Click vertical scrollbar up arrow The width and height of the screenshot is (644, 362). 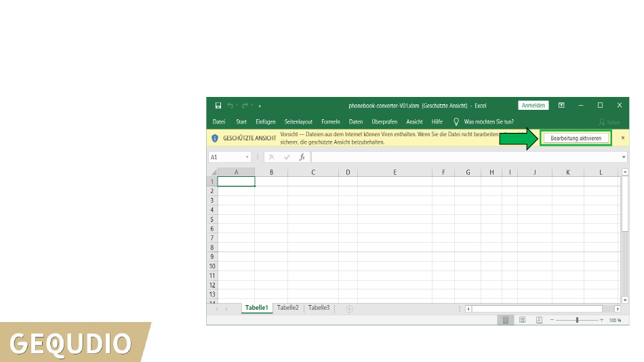[625, 172]
